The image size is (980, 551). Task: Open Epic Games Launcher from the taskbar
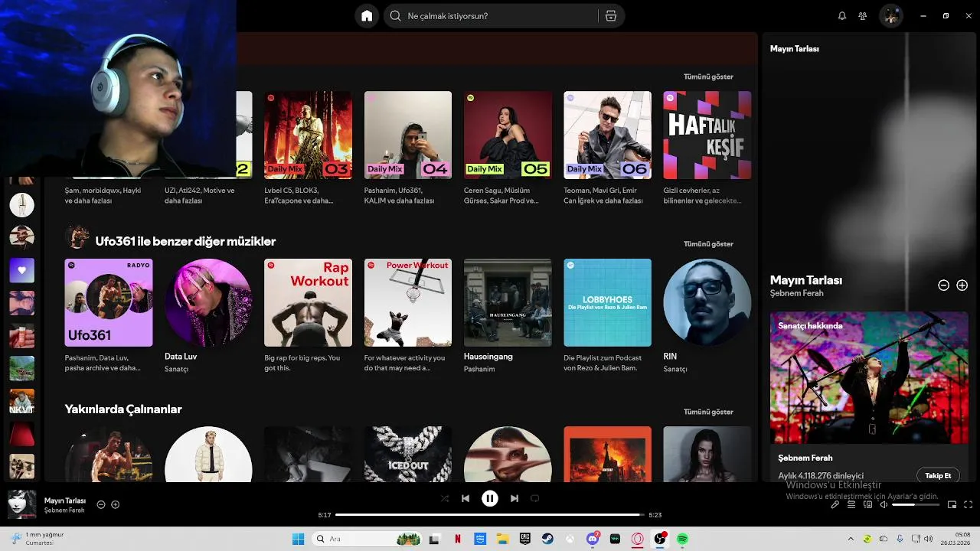pos(525,539)
